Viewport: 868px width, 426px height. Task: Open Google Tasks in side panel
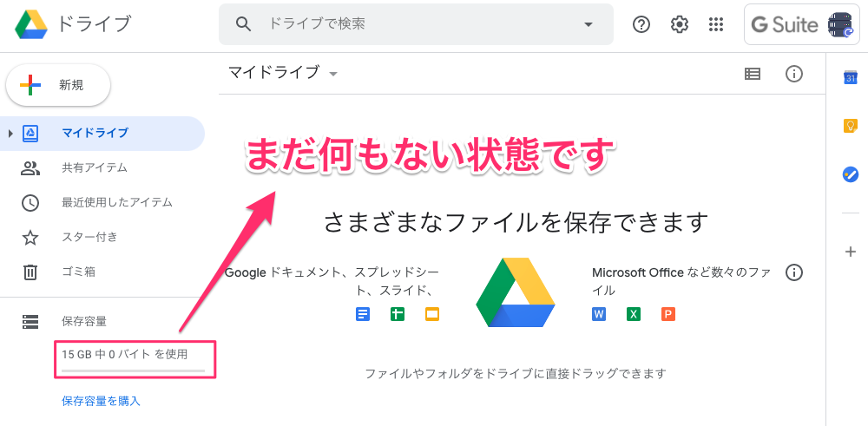[x=851, y=174]
